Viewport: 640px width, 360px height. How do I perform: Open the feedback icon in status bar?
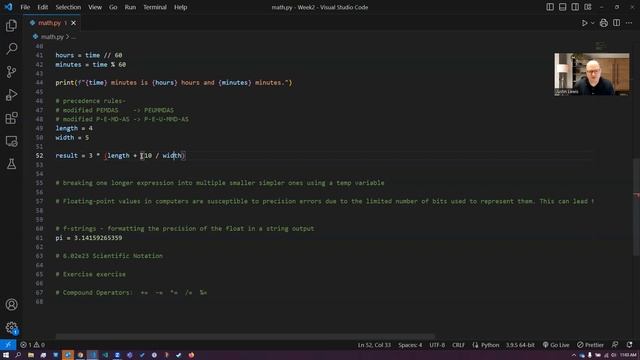[615, 345]
